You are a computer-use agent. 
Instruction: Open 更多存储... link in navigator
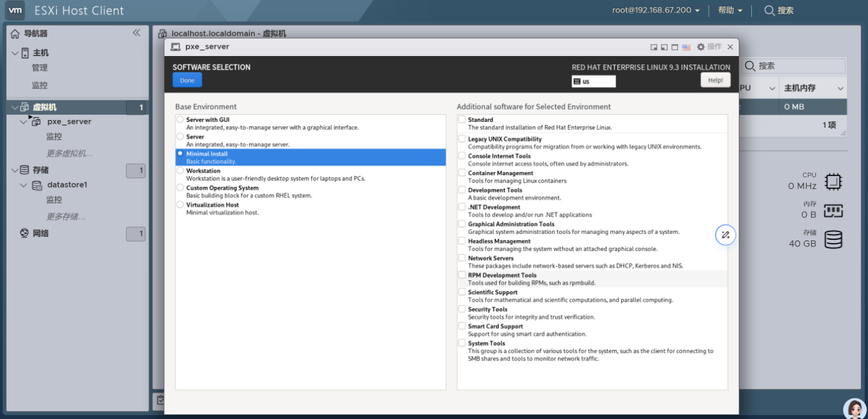66,217
